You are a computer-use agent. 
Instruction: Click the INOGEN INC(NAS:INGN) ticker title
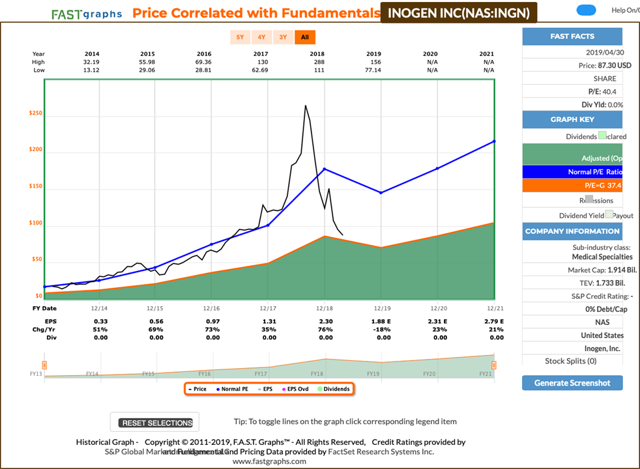coord(459,13)
